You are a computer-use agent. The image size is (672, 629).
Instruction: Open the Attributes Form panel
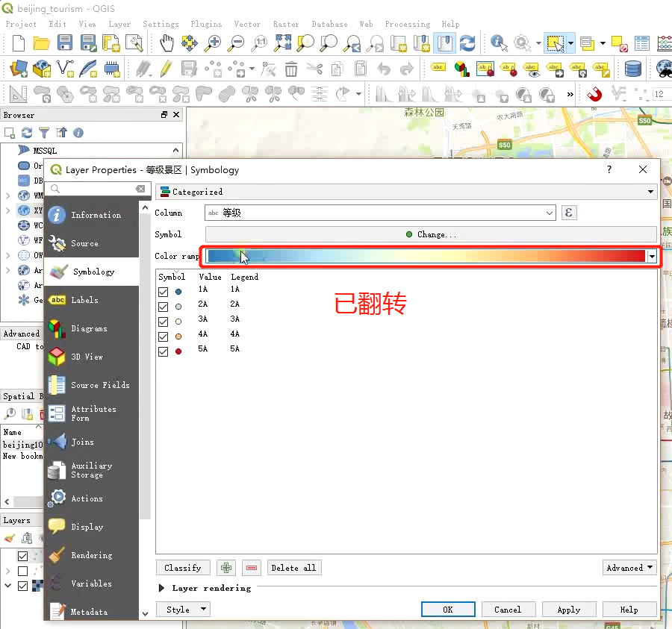click(x=92, y=413)
